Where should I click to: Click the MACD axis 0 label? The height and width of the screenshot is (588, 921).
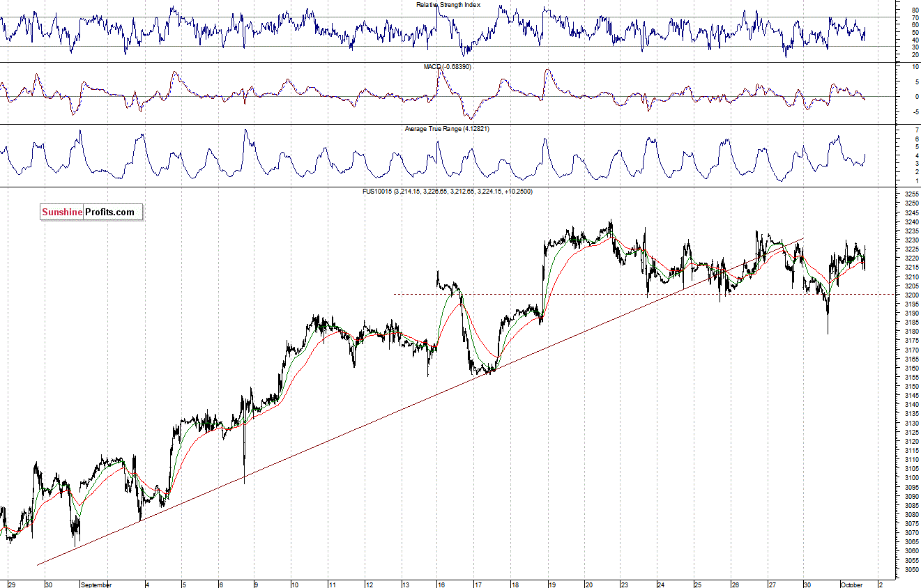tap(915, 97)
